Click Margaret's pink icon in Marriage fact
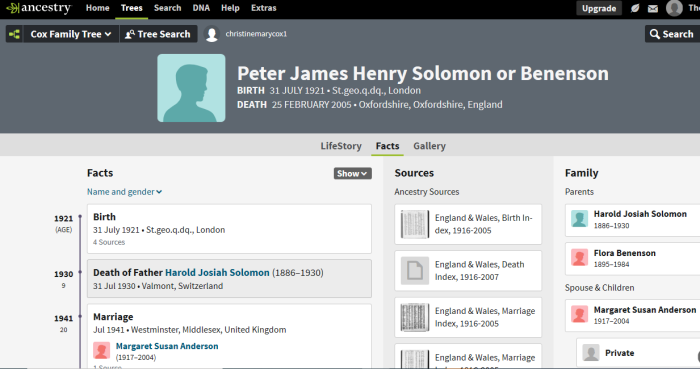 (x=101, y=350)
